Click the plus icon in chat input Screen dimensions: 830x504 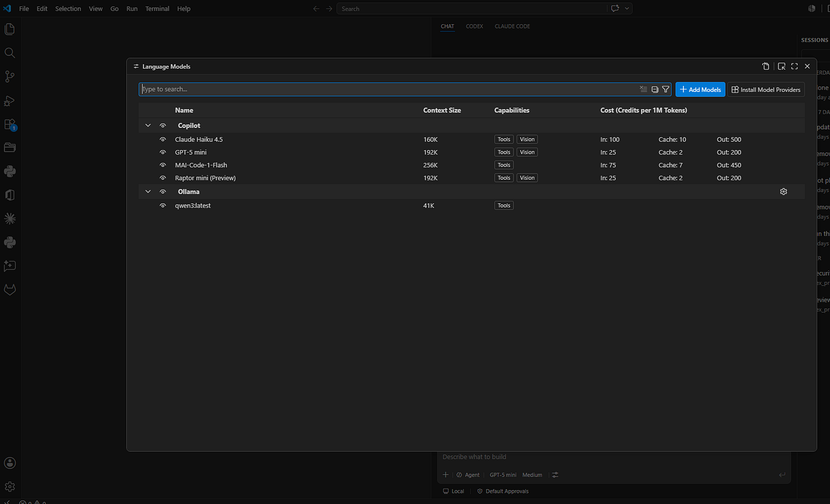coord(446,475)
